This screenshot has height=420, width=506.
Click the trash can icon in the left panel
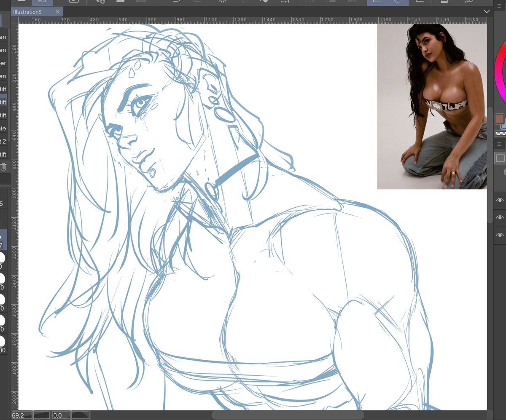click(x=3, y=167)
